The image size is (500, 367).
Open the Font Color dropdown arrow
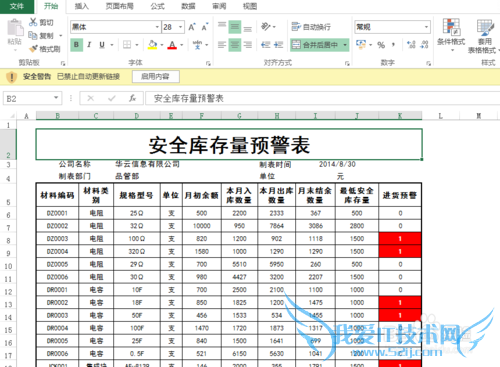click(182, 45)
